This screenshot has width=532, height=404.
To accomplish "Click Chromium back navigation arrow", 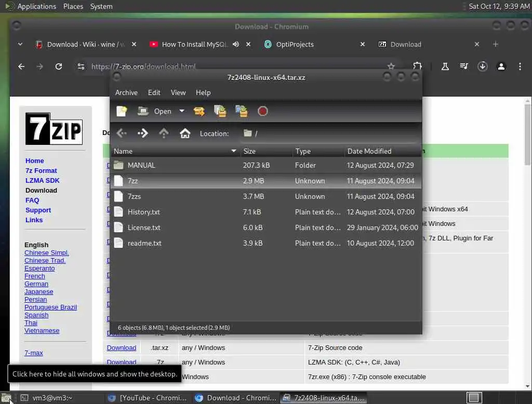I will click(21, 66).
